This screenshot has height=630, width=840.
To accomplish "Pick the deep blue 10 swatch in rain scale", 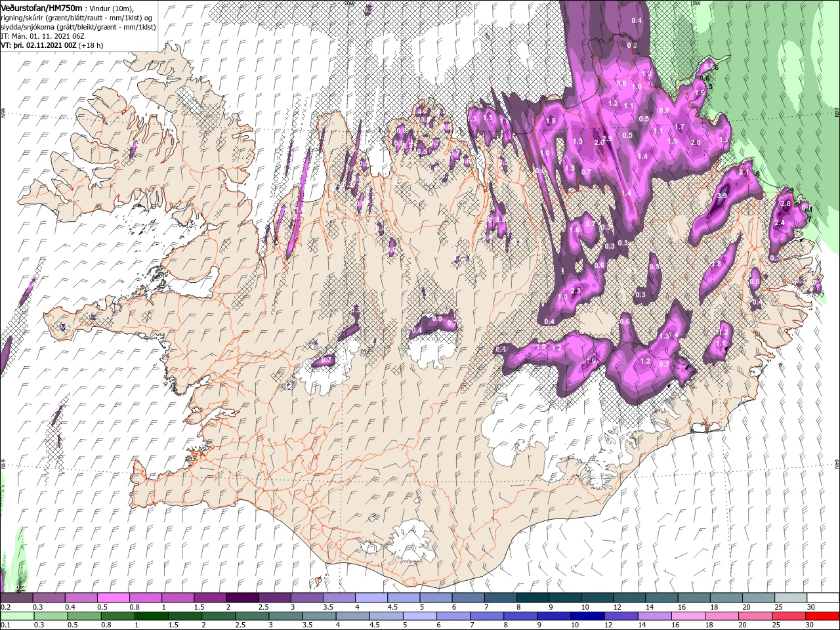I will pos(587,616).
